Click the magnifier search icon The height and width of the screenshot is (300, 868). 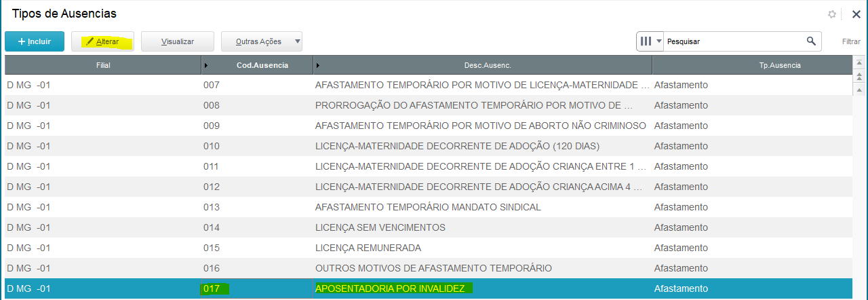(811, 41)
